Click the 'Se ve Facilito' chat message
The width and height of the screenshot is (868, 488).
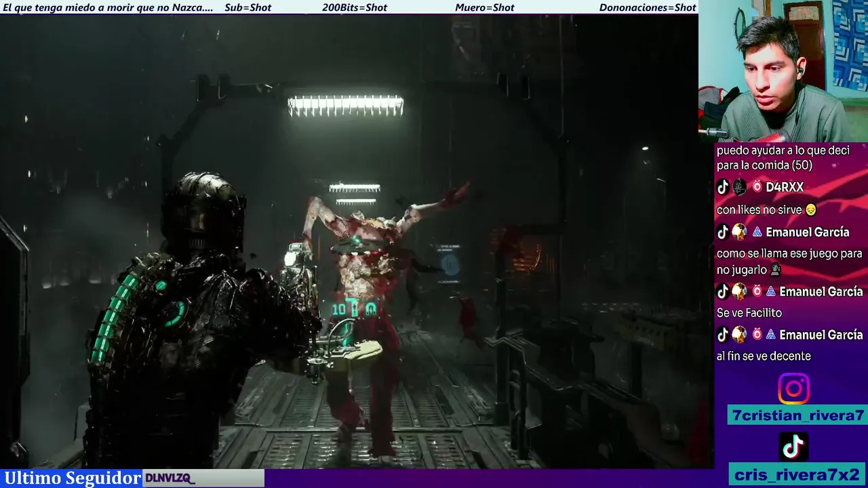(749, 313)
